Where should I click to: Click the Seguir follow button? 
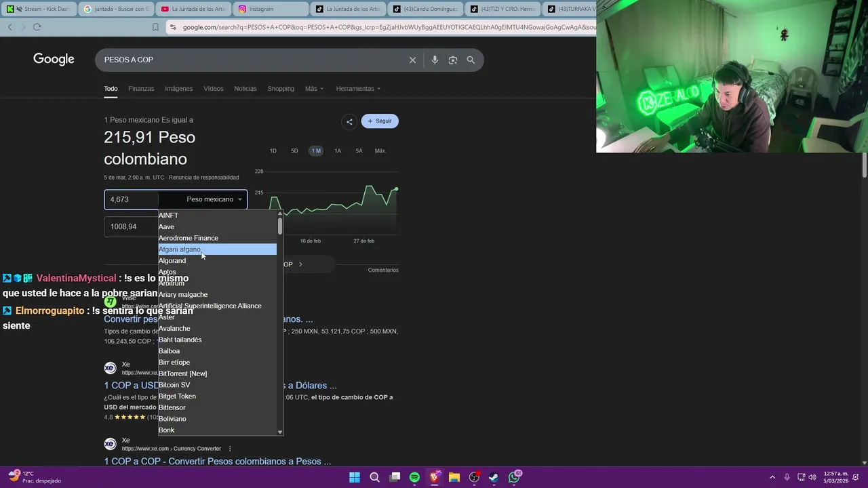[380, 121]
